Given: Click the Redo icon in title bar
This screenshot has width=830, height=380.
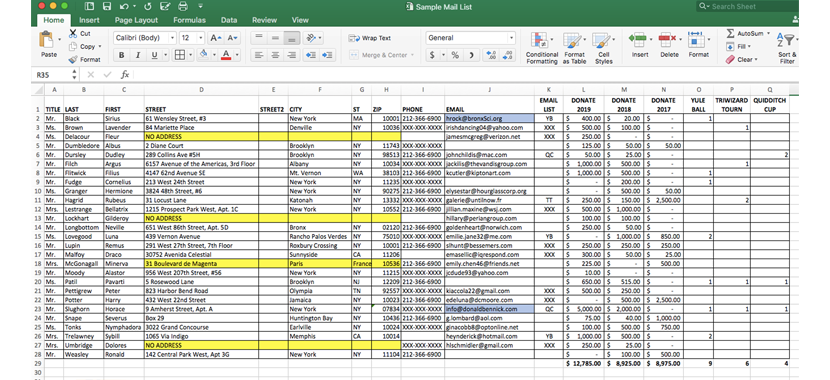Looking at the screenshot, I should pos(147,7).
